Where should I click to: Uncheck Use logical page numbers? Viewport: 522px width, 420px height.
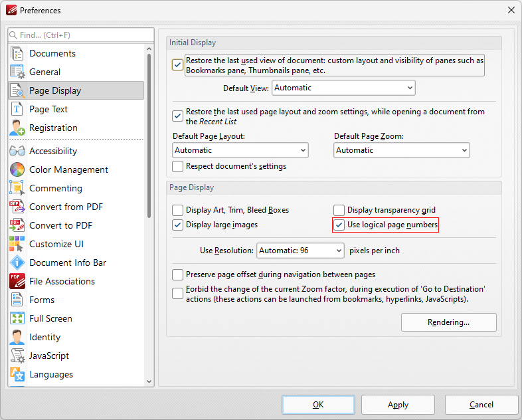click(339, 225)
